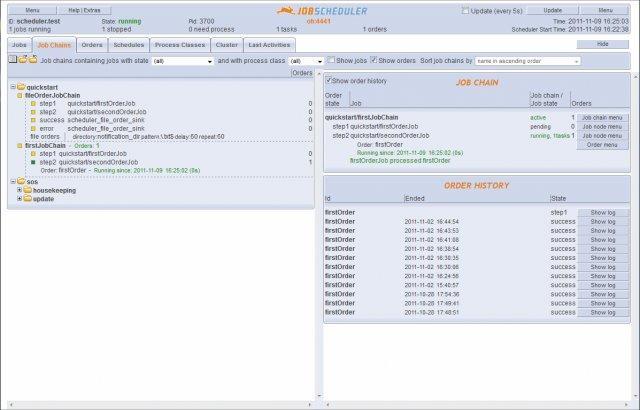Open the Cluster tab

(227, 45)
